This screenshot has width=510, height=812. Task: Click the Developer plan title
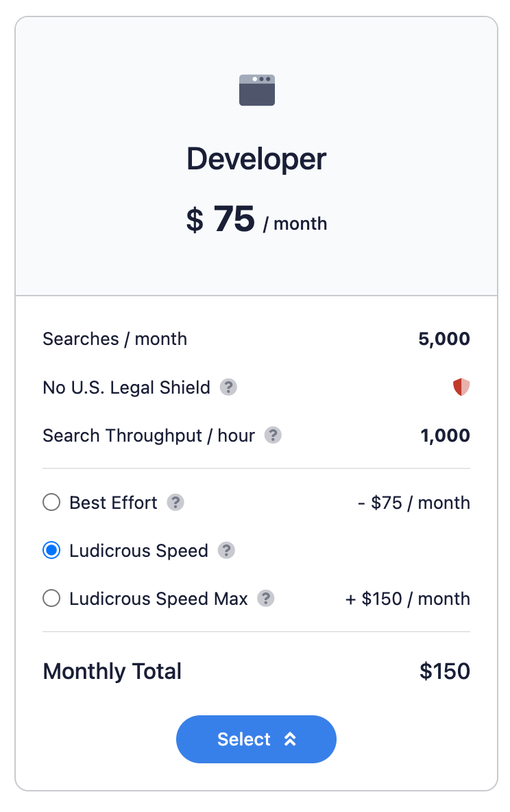[x=256, y=159]
